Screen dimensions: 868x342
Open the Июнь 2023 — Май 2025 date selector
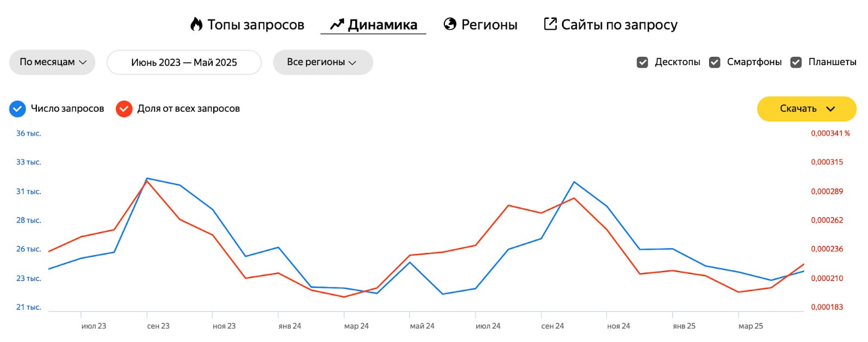point(184,62)
